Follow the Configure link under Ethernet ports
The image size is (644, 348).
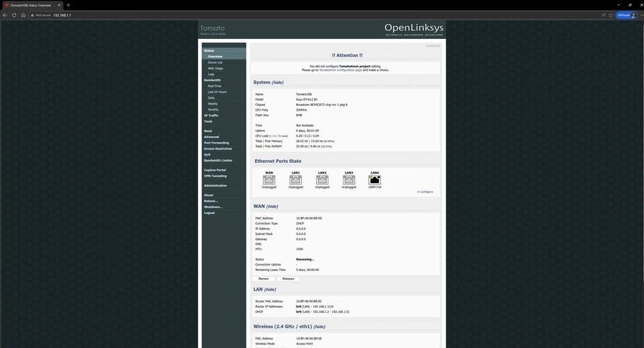point(426,192)
